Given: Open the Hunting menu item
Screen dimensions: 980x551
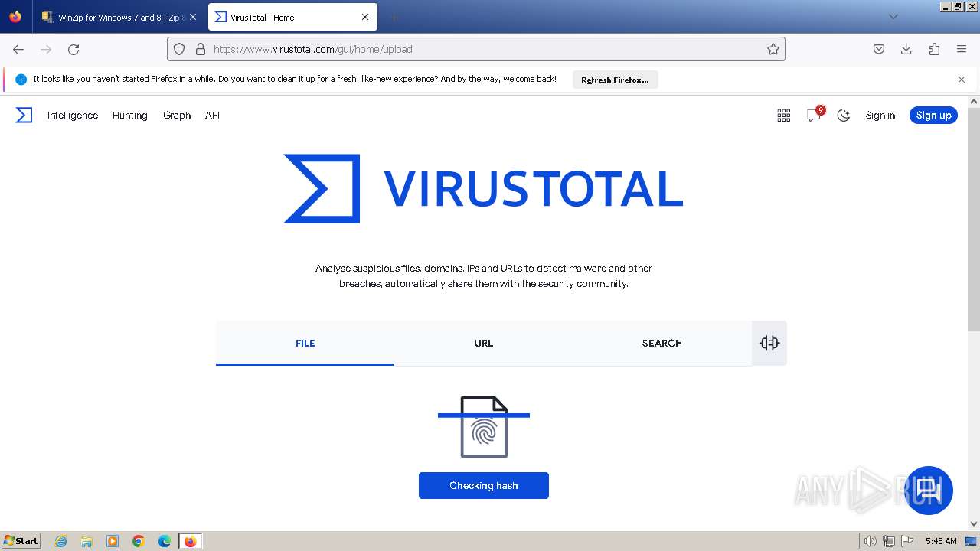Looking at the screenshot, I should tap(130, 116).
